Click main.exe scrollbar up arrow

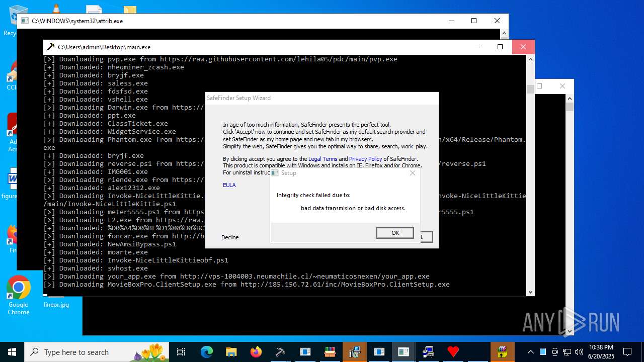coord(530,59)
